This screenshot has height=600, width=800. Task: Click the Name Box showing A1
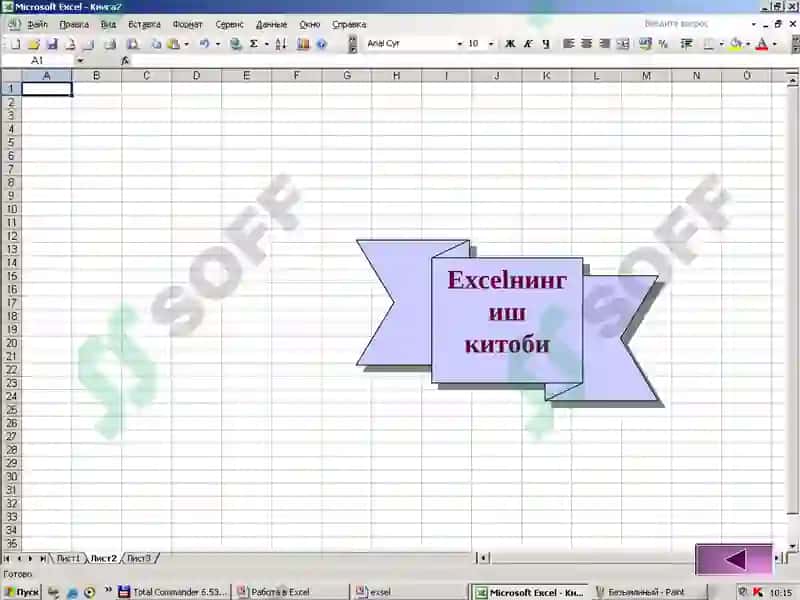click(x=38, y=61)
